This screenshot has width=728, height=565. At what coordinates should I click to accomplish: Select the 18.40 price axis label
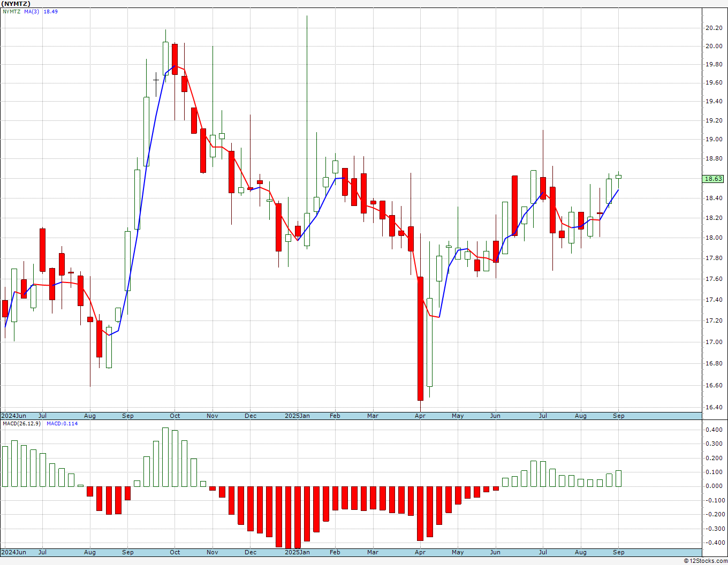(714, 198)
